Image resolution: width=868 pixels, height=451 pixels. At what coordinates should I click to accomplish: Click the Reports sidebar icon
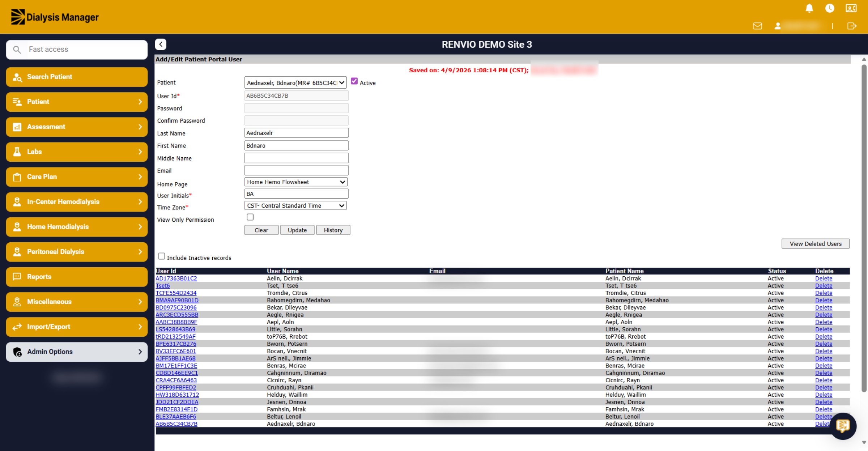[17, 277]
